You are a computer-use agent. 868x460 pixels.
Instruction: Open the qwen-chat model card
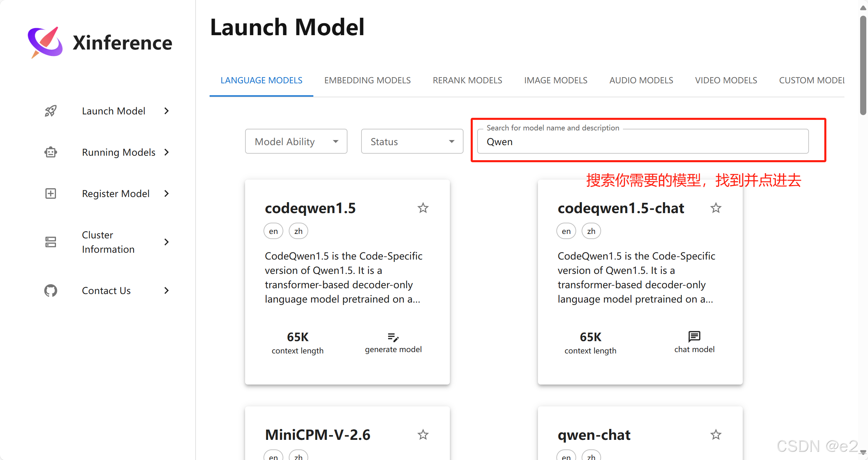(594, 435)
